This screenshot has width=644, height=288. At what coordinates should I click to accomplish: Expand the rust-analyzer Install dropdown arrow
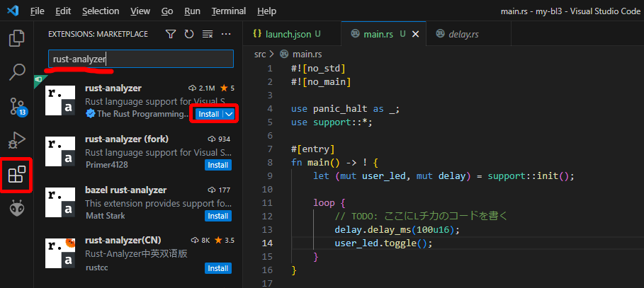pos(228,114)
